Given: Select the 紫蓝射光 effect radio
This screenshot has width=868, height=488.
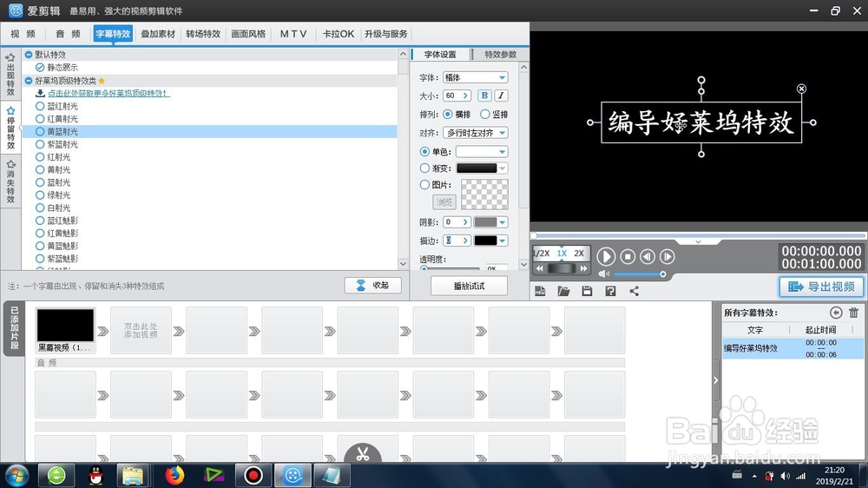Looking at the screenshot, I should click(40, 144).
